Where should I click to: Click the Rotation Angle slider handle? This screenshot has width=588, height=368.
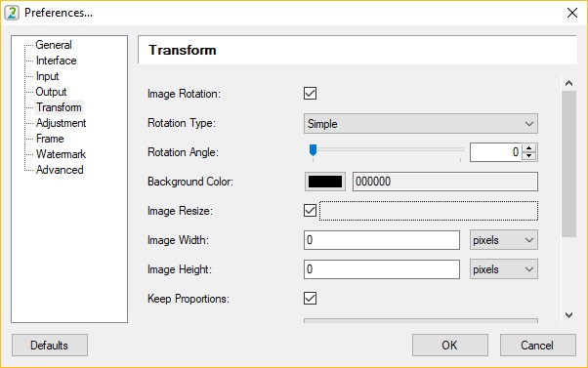click(313, 150)
